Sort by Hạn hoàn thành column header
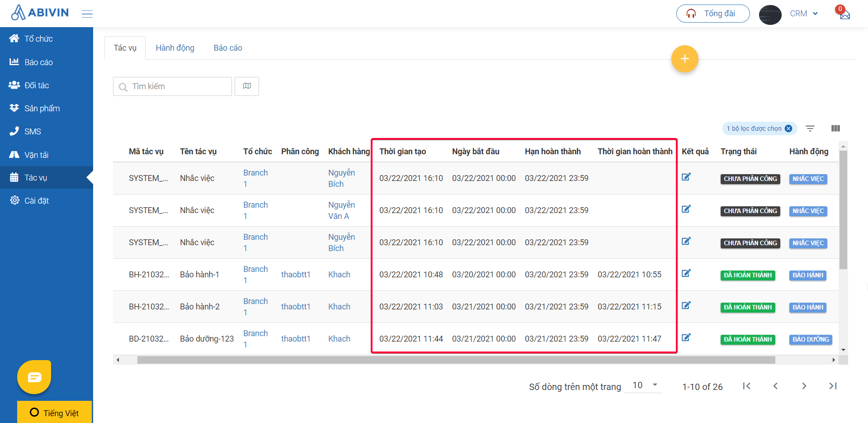 pos(552,152)
